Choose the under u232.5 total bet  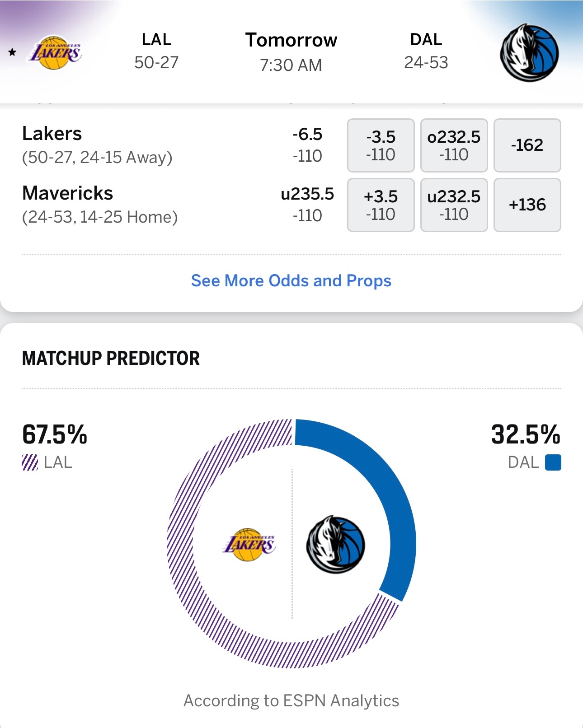pos(454,205)
